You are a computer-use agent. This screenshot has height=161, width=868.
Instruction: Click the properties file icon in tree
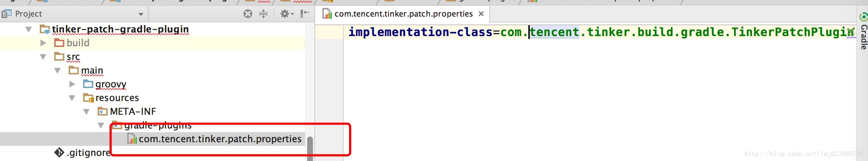132,139
